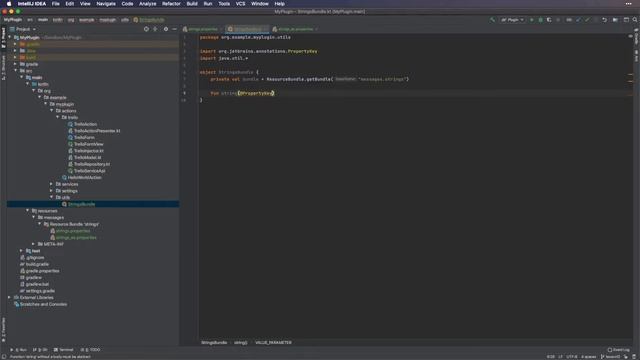This screenshot has height=360, width=640.
Task: Select the StringsBundle editor tab
Action: point(247,29)
